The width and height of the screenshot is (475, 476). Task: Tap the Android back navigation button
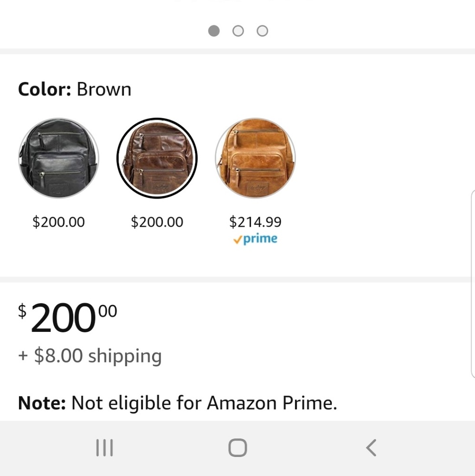click(x=371, y=448)
